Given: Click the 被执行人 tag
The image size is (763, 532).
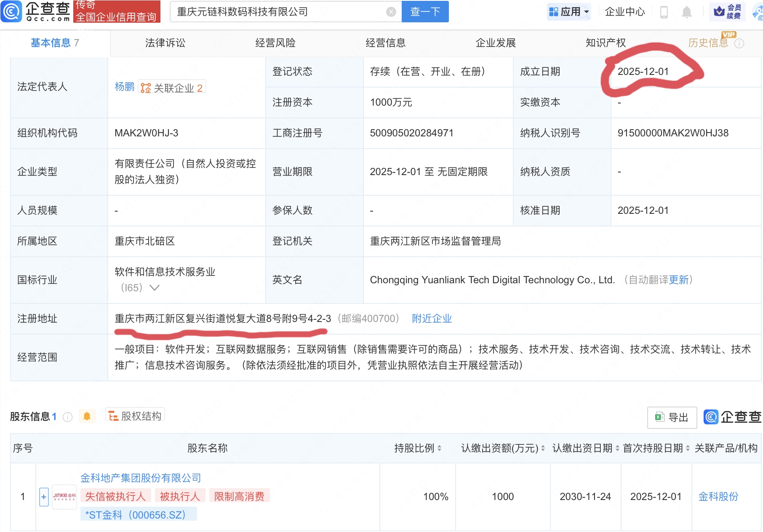Looking at the screenshot, I should coord(180,496).
